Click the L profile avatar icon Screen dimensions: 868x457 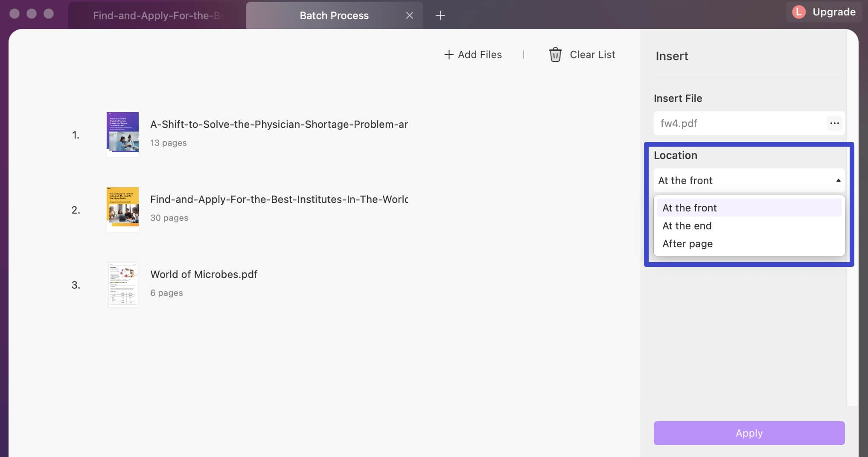798,12
